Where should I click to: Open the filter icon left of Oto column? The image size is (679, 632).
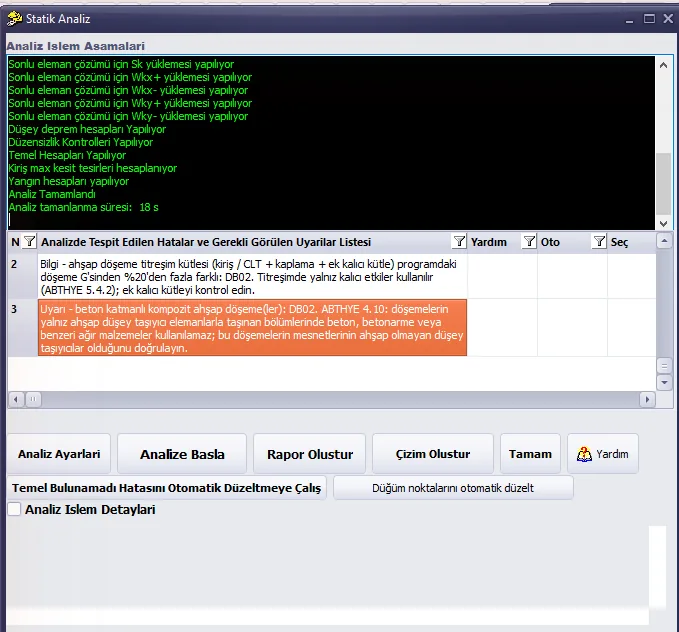pos(529,241)
